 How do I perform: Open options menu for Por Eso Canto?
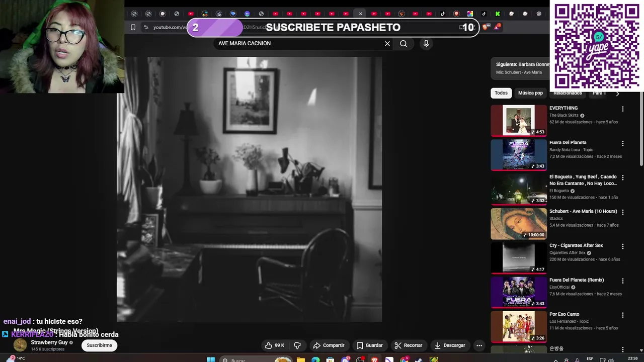click(622, 315)
